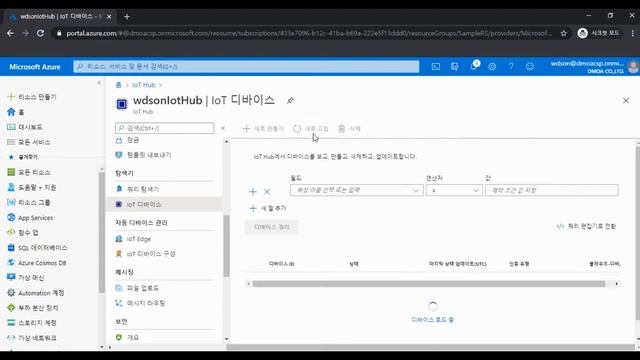Click the 삭제 delete button
640x360 pixels.
(x=349, y=129)
